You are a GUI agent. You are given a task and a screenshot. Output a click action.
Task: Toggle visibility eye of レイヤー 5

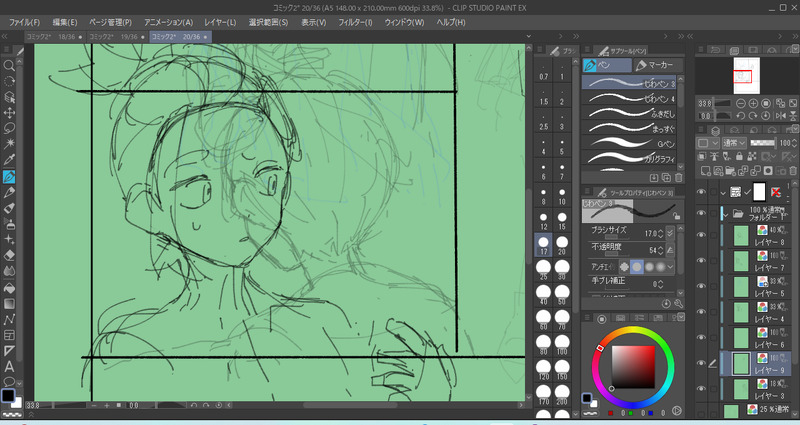tap(701, 286)
